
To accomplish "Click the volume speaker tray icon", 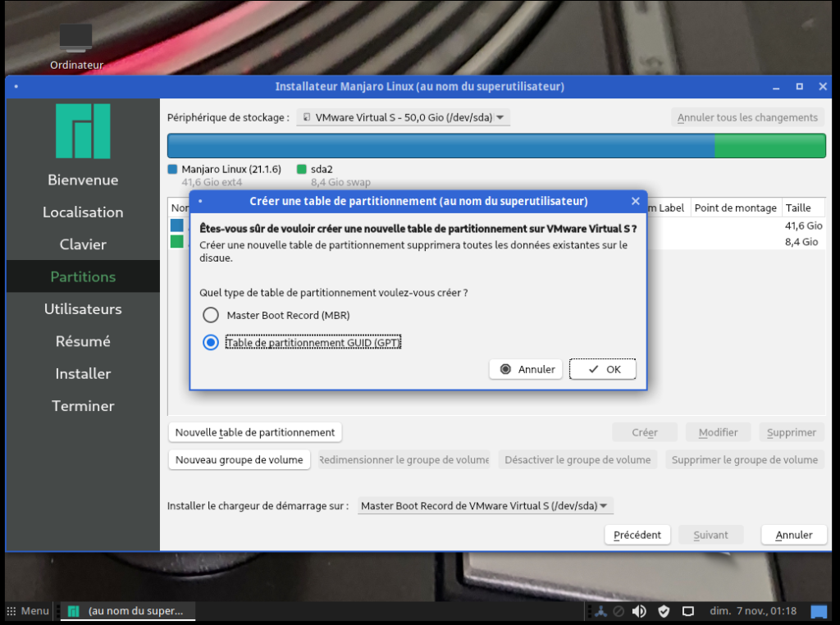I will [639, 611].
